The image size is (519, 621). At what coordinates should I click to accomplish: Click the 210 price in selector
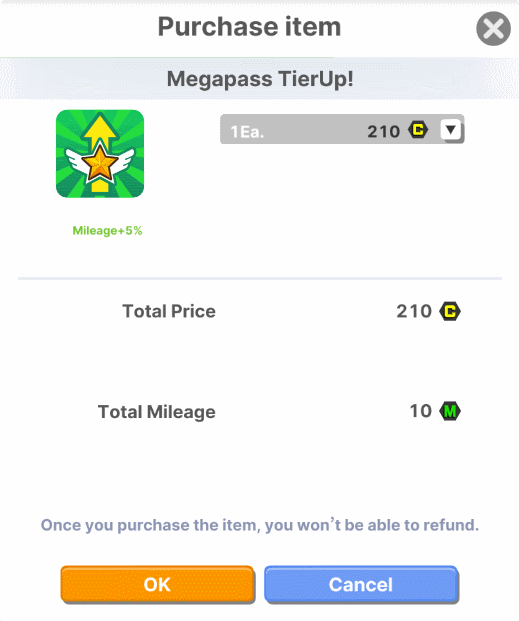coord(384,131)
